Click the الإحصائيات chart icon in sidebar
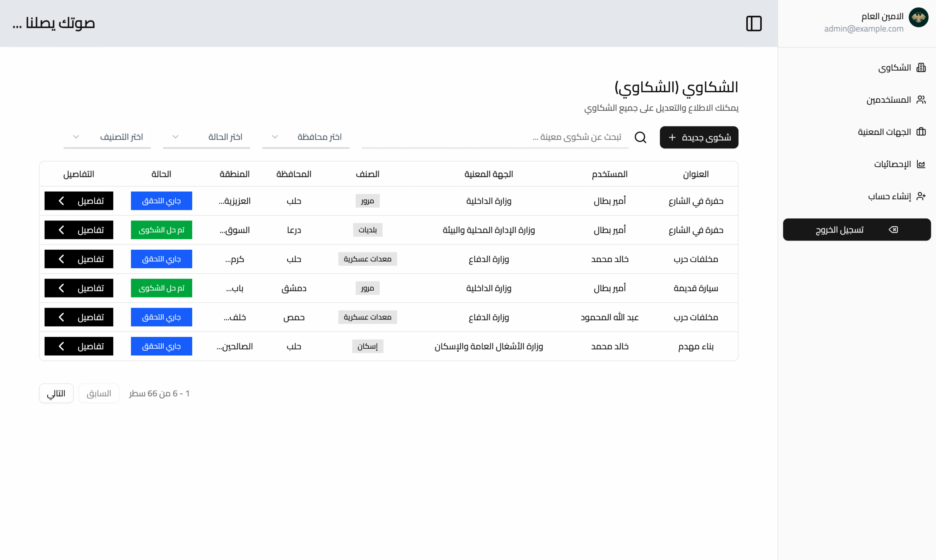The height and width of the screenshot is (560, 936). (921, 164)
